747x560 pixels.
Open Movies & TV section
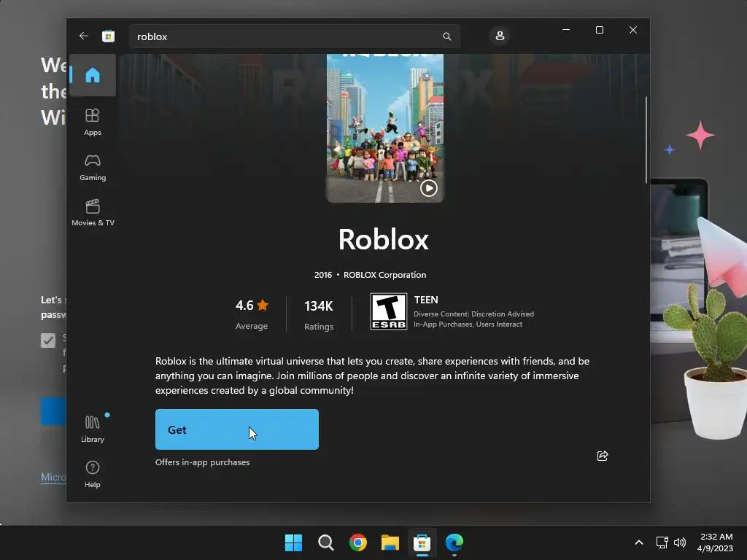[93, 213]
